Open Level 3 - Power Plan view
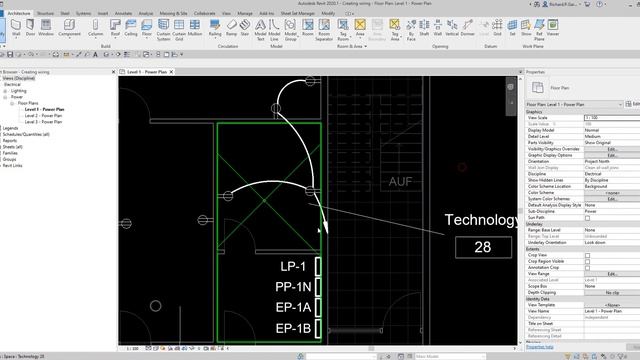Screen dimensions: 640x360 tap(43, 122)
